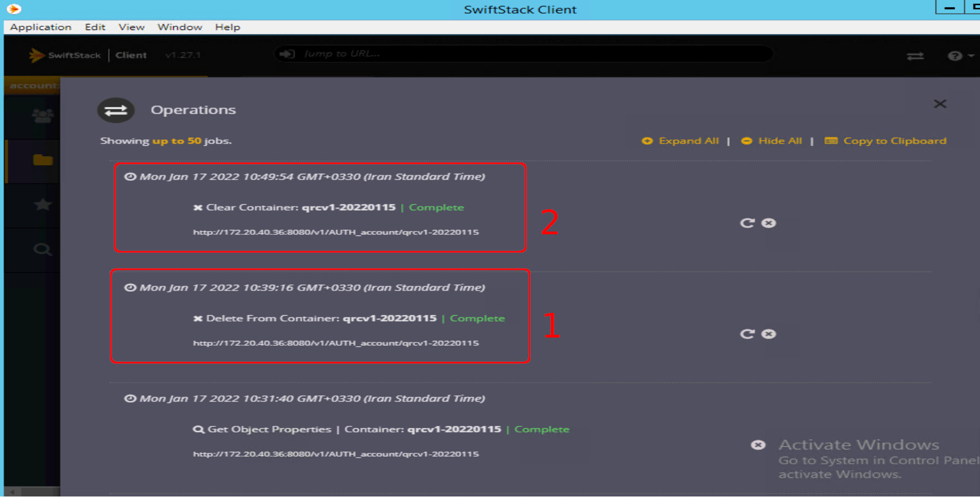Click the left arrow of the horizontal scrollbar
This screenshot has width=980, height=497.
12,492
